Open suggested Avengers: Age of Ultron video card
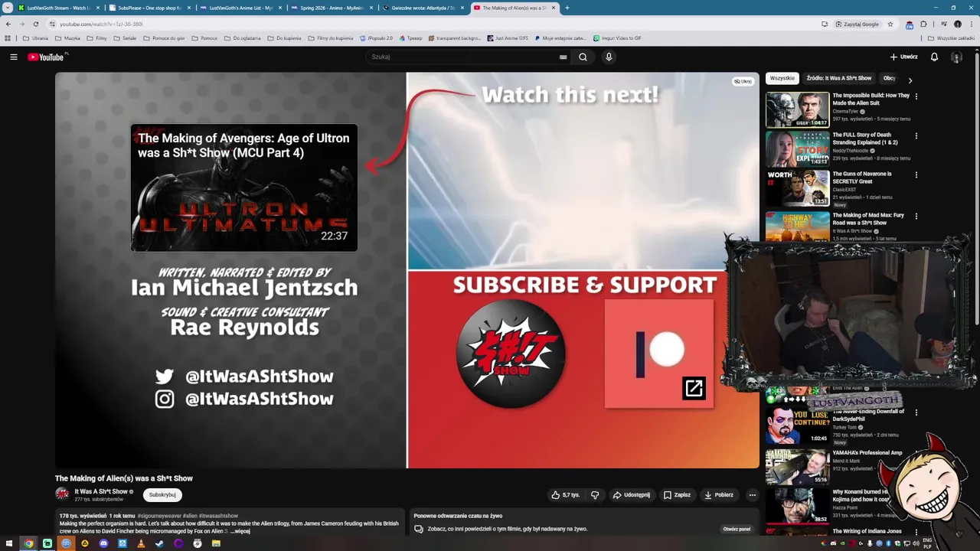 pyautogui.click(x=243, y=187)
